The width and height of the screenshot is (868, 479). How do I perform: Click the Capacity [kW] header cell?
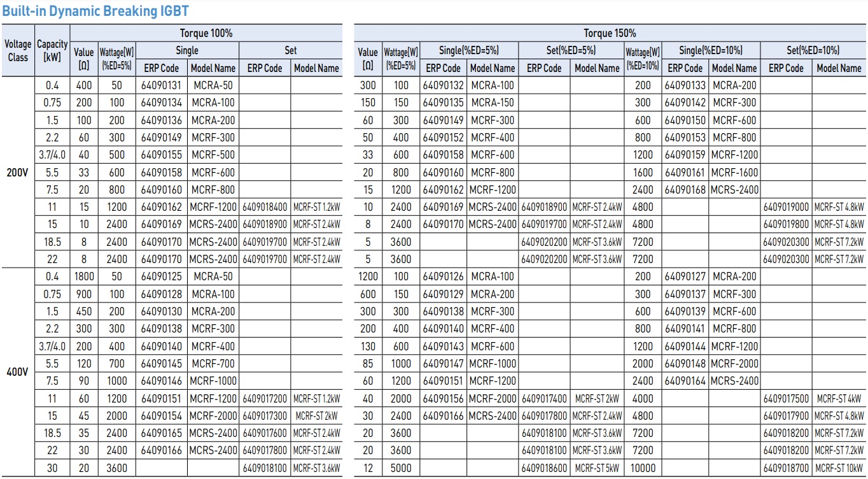tap(52, 50)
